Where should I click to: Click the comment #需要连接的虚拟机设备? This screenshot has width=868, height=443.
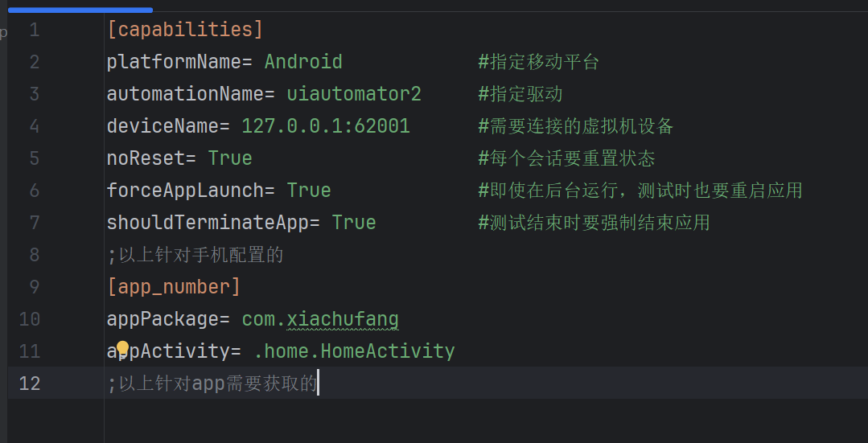pos(576,126)
